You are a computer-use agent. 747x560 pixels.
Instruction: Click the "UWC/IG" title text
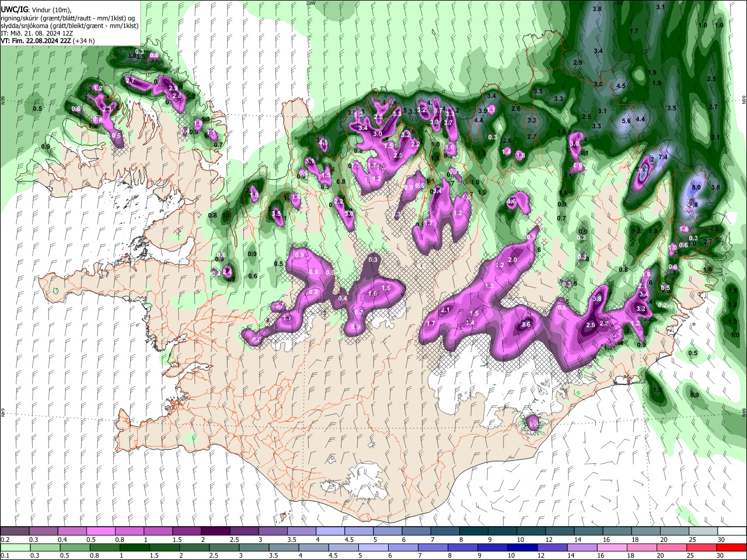(14, 10)
